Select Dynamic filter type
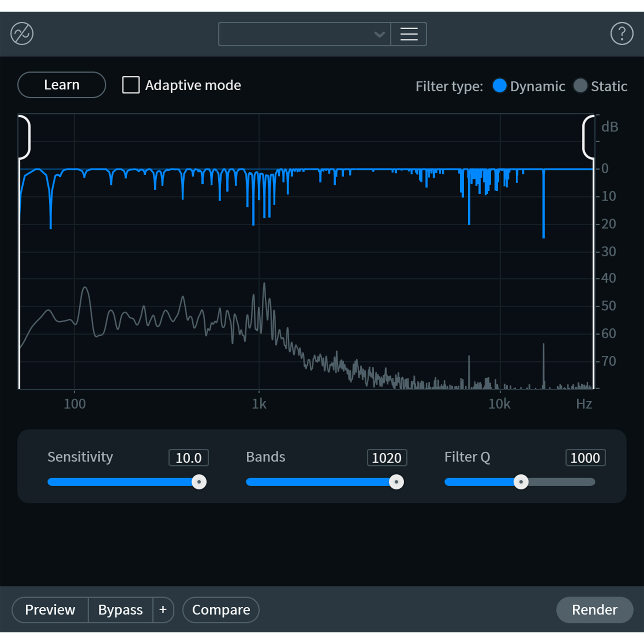This screenshot has width=644, height=644. tap(499, 86)
